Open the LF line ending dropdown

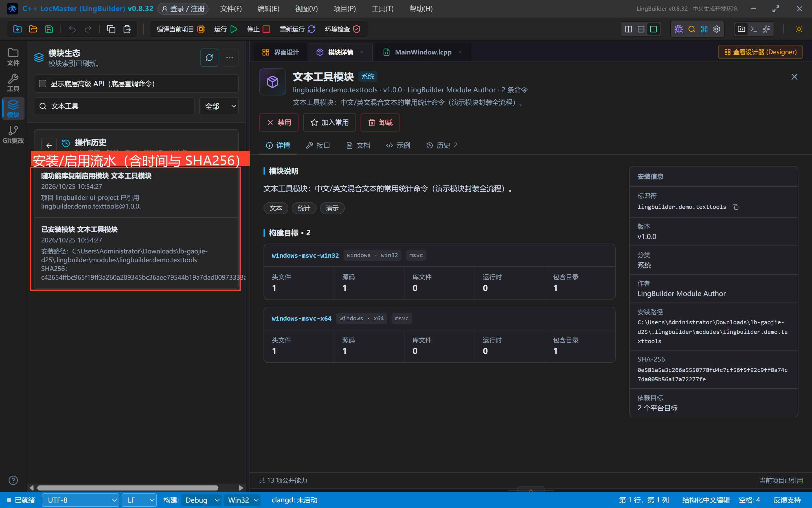point(139,500)
